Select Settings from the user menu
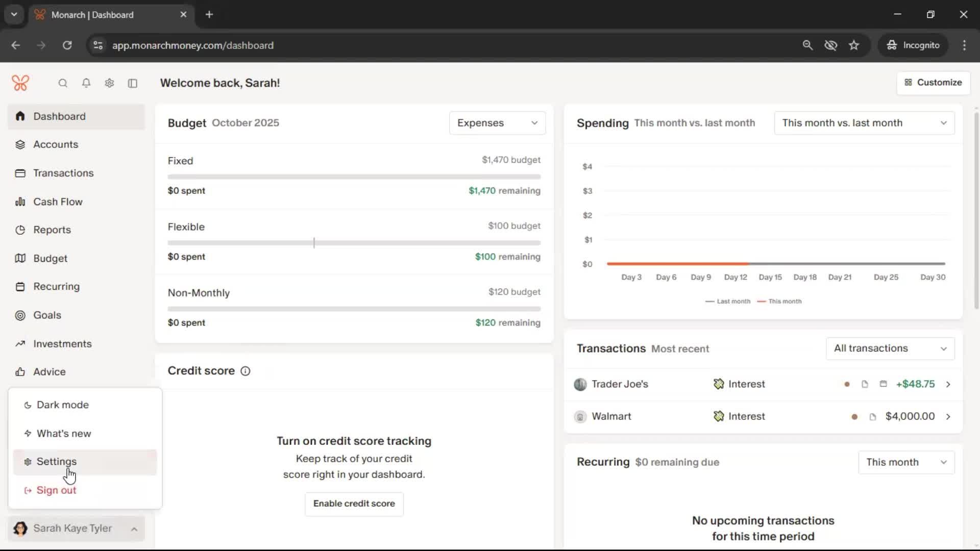 click(x=57, y=462)
